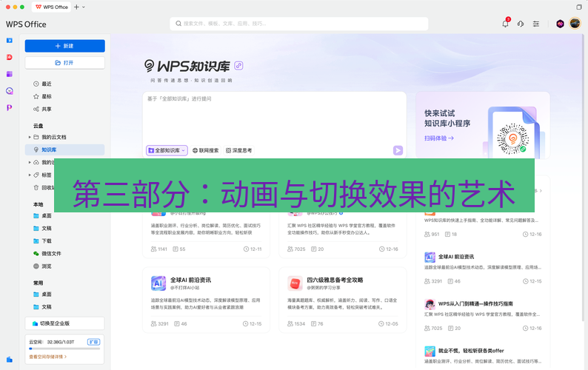Open the notification bell with red badge

coord(506,23)
